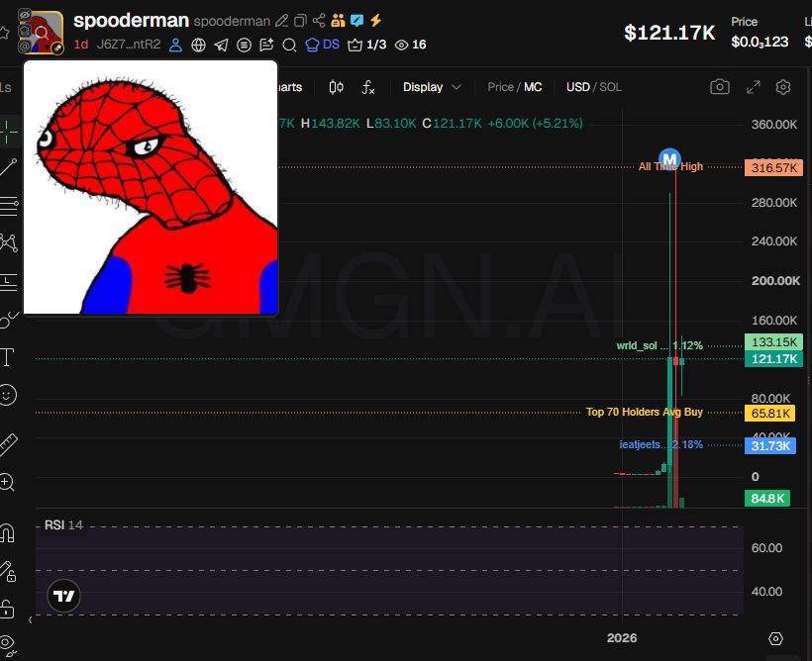Select the long position forecasting tool
The image size is (812, 661).
[9, 282]
